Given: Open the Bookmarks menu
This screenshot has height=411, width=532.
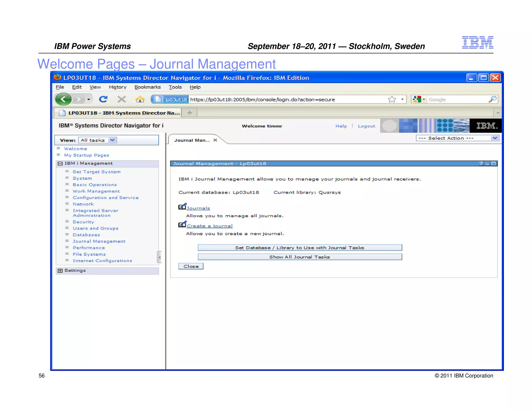Looking at the screenshot, I should tap(147, 87).
